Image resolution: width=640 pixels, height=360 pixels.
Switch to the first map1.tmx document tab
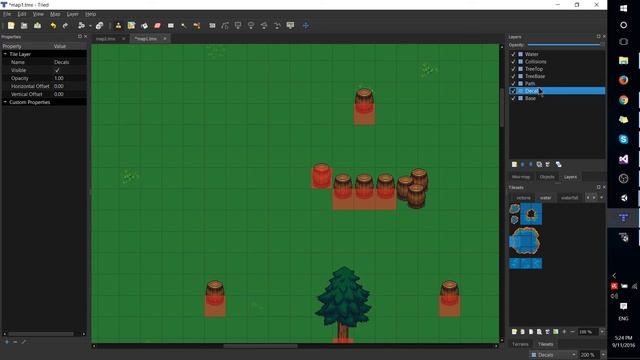tap(106, 39)
